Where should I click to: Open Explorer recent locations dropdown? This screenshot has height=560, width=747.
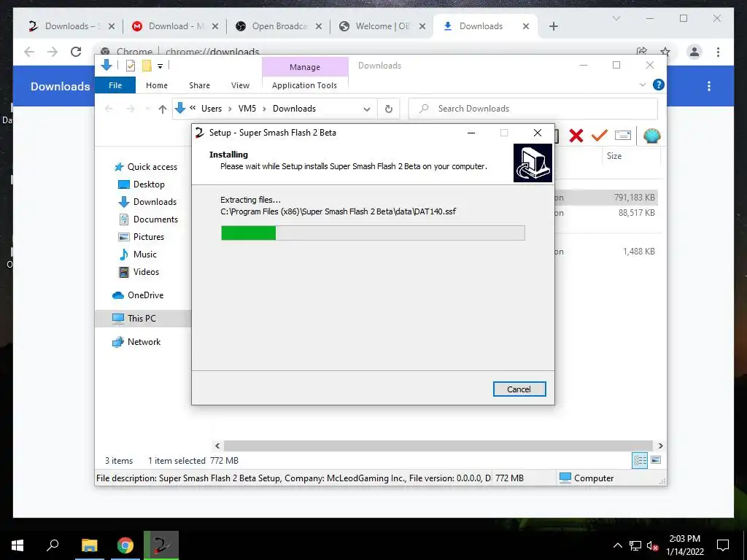(147, 109)
